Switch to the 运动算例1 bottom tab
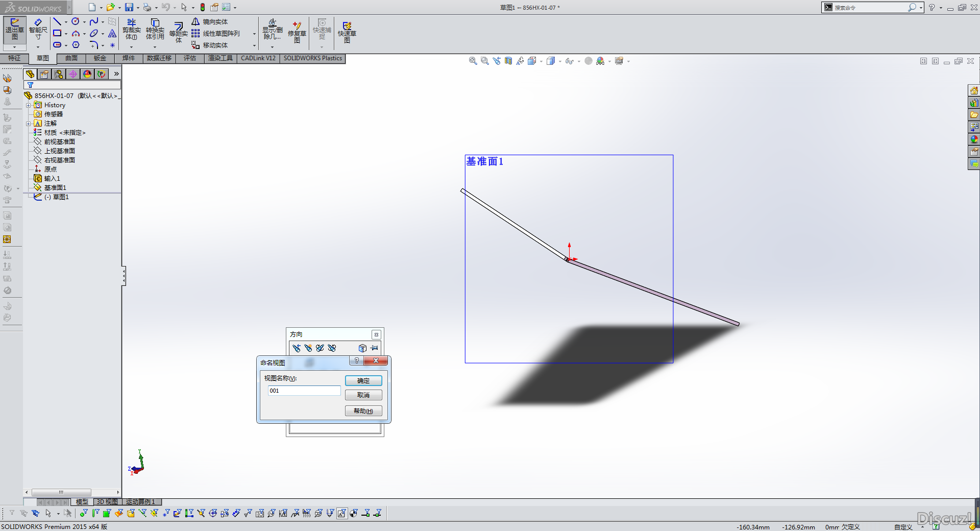Screen dimensions: 980x531 tap(140, 502)
